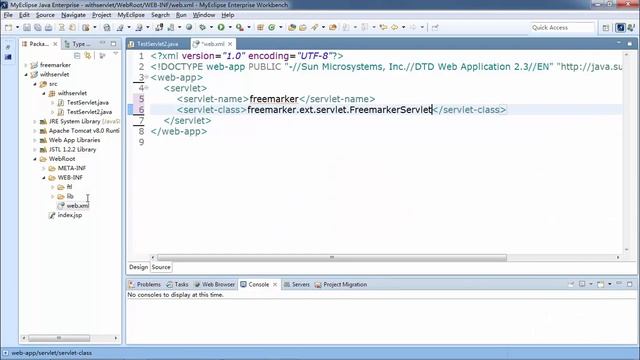Collapse the src folder node
This screenshot has width=640, height=360.
click(x=35, y=84)
